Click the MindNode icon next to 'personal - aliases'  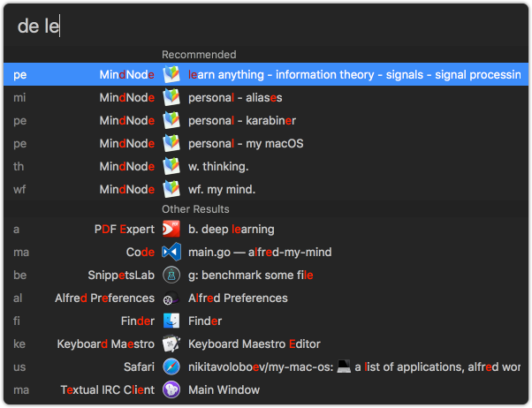pos(171,97)
